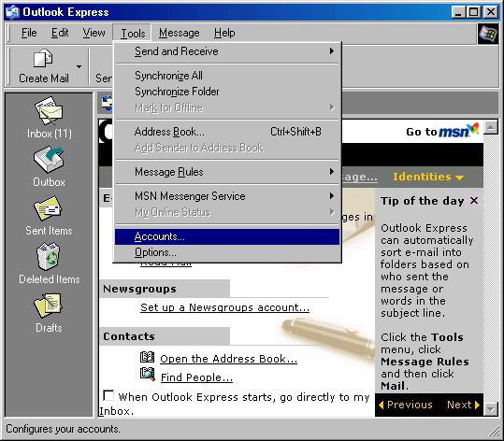
Task: Open the Inbox folder icon
Action: [49, 111]
